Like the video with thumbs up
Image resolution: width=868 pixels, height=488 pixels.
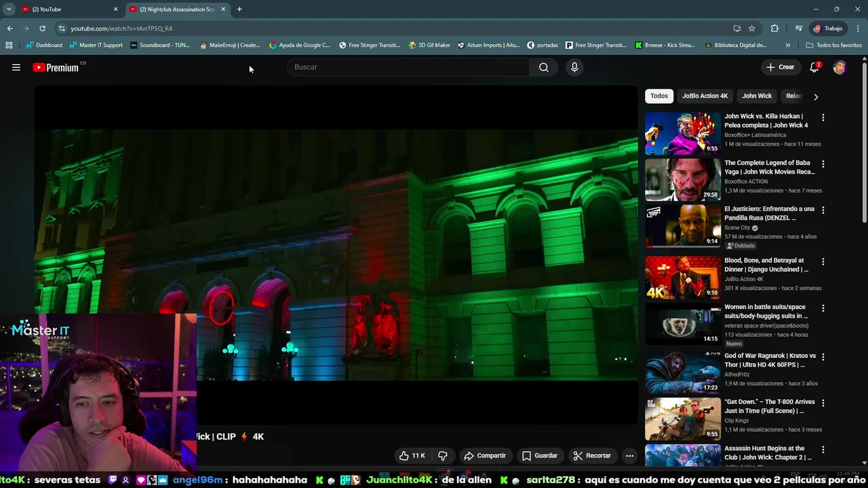click(x=412, y=455)
